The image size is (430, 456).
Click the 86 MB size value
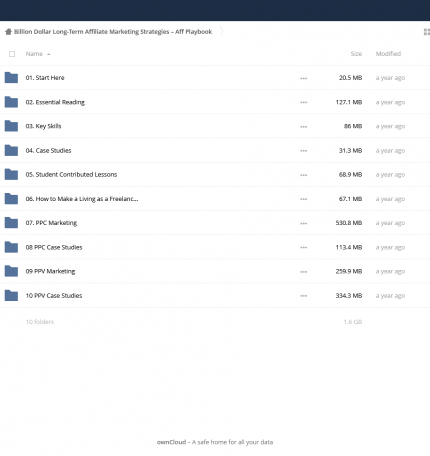click(353, 126)
